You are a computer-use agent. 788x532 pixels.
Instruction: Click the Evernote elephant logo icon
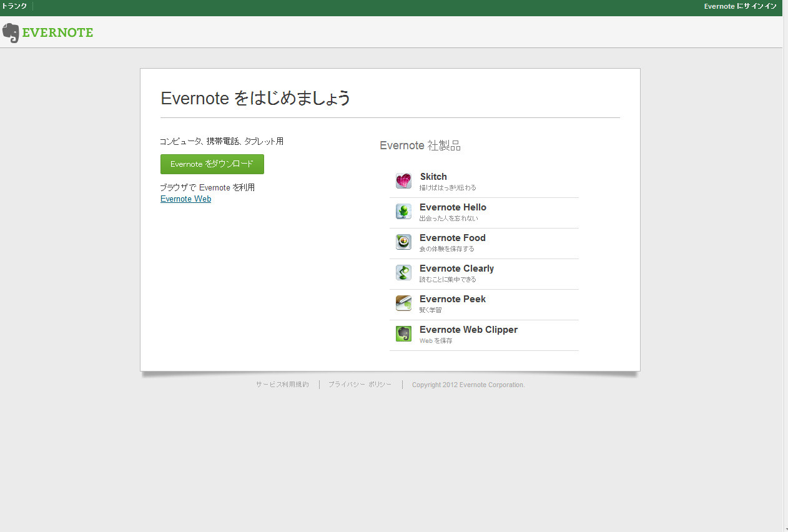(11, 33)
